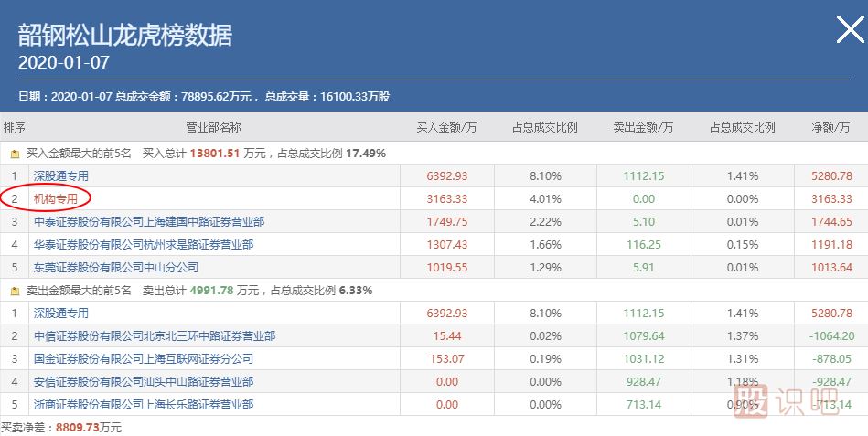Click the 营业部名称 column header
This screenshot has width=868, height=436.
(213, 127)
